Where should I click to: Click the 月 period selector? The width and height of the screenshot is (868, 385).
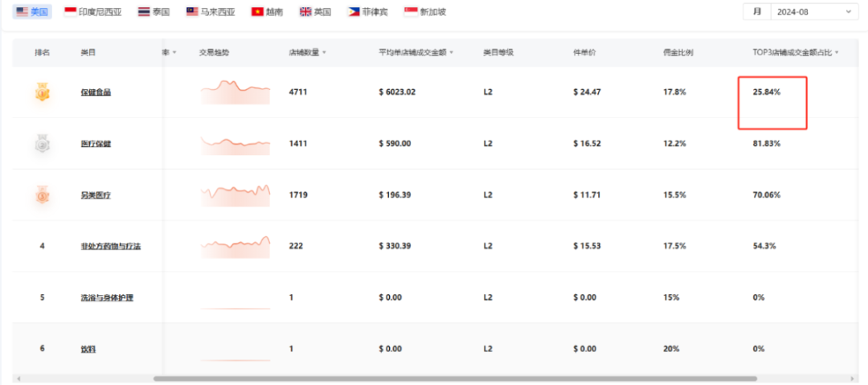pyautogui.click(x=757, y=11)
